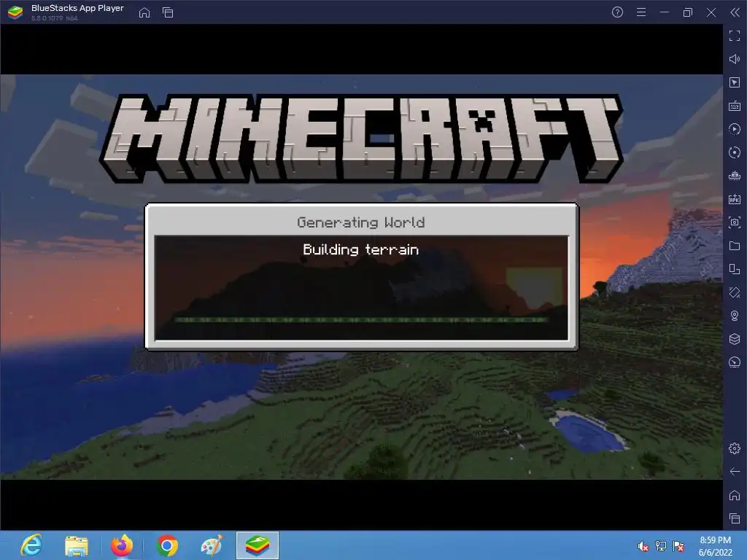Open multi-instance manager layers icon
This screenshot has width=747, height=560.
[x=735, y=339]
